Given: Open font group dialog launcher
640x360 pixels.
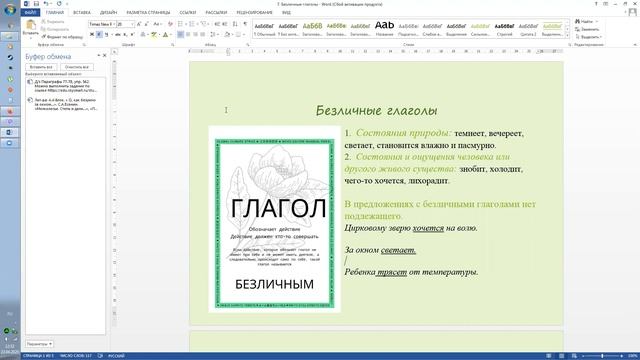Looking at the screenshot, I should (173, 44).
